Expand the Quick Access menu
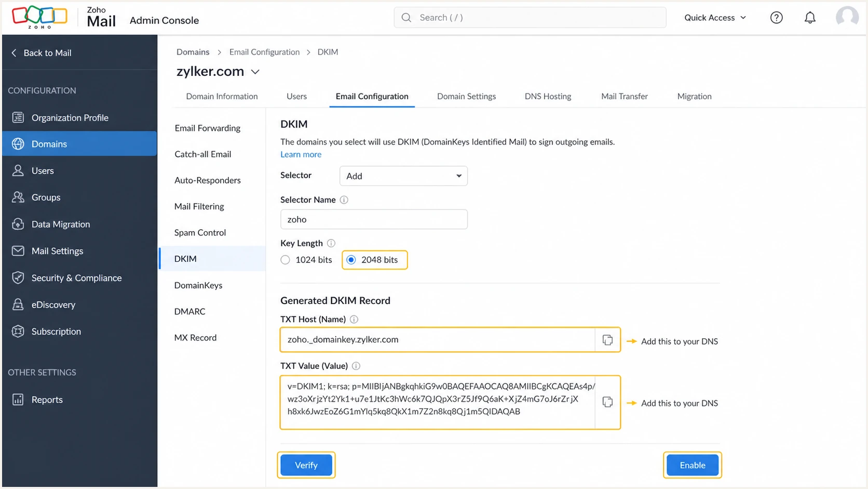 (715, 18)
